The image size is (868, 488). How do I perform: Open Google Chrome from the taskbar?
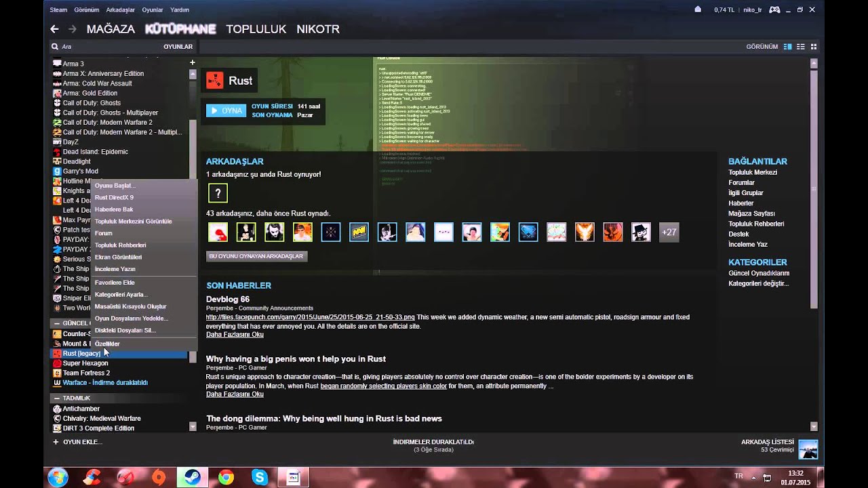pos(226,477)
